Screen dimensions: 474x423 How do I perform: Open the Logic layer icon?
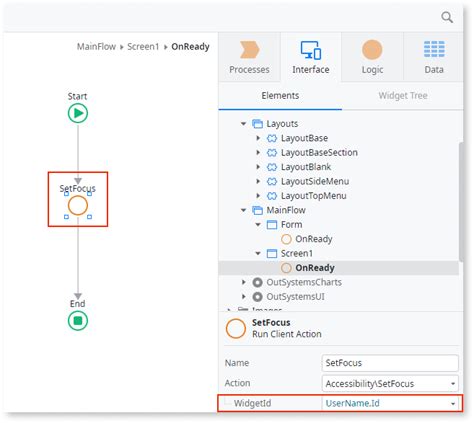[x=372, y=50]
